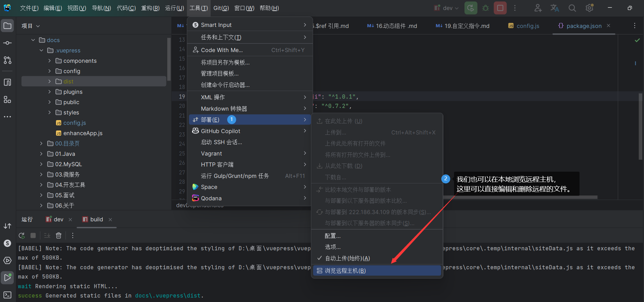
Task: Click the WebStorm logo icon
Action: click(8, 8)
